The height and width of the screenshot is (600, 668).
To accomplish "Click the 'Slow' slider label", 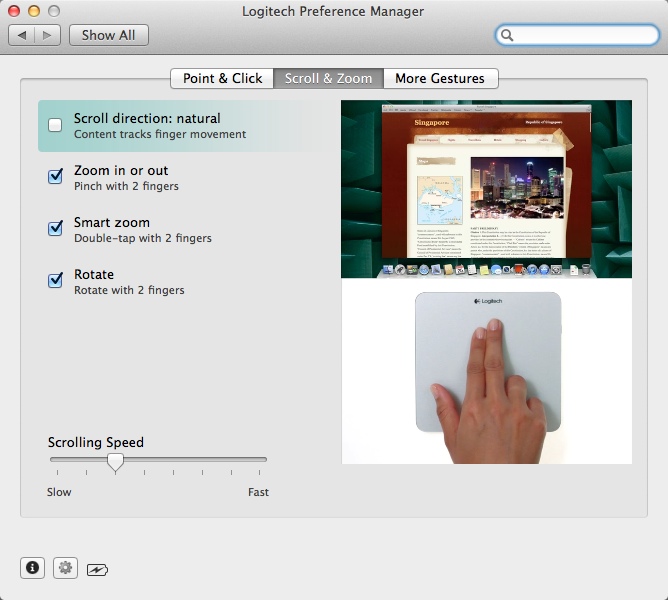I will tap(59, 492).
